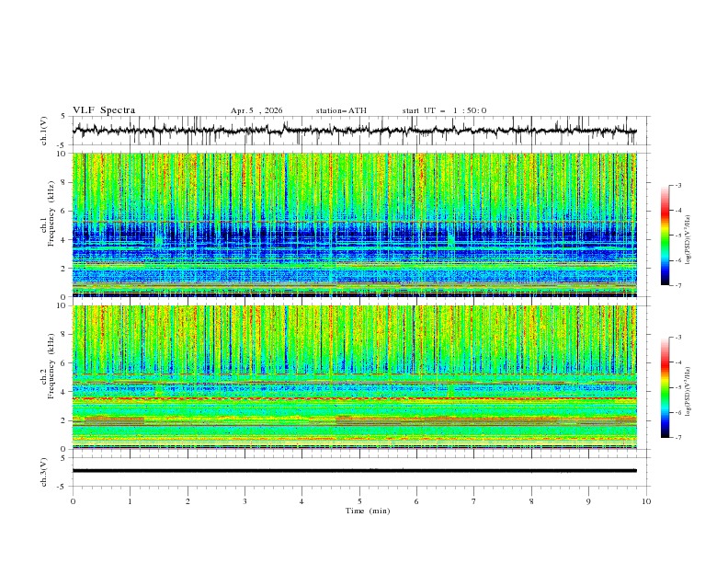Click the time axis tick label '0'
Image resolution: width=728 pixels, height=563 pixels.
click(x=73, y=501)
